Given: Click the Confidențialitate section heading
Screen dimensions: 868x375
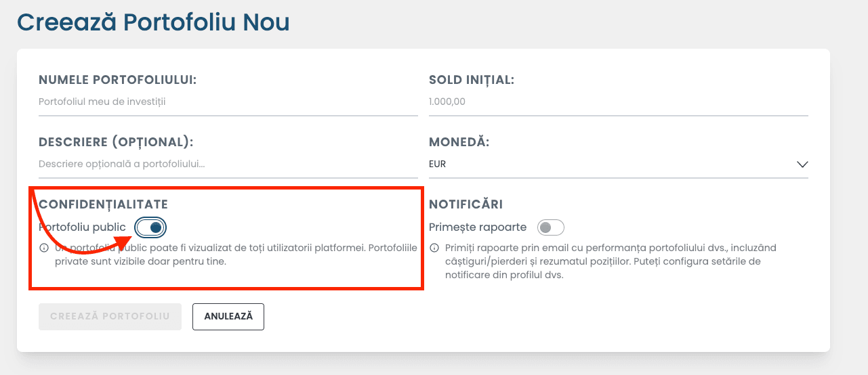Looking at the screenshot, I should pyautogui.click(x=103, y=204).
